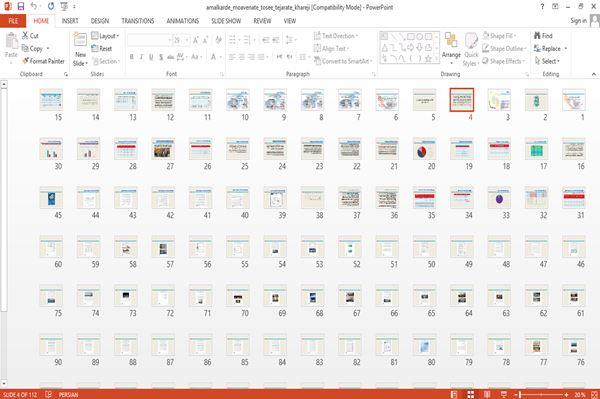Screen dimensions: 600x399
Task: Select slide 4 thumbnail
Action: (461, 100)
